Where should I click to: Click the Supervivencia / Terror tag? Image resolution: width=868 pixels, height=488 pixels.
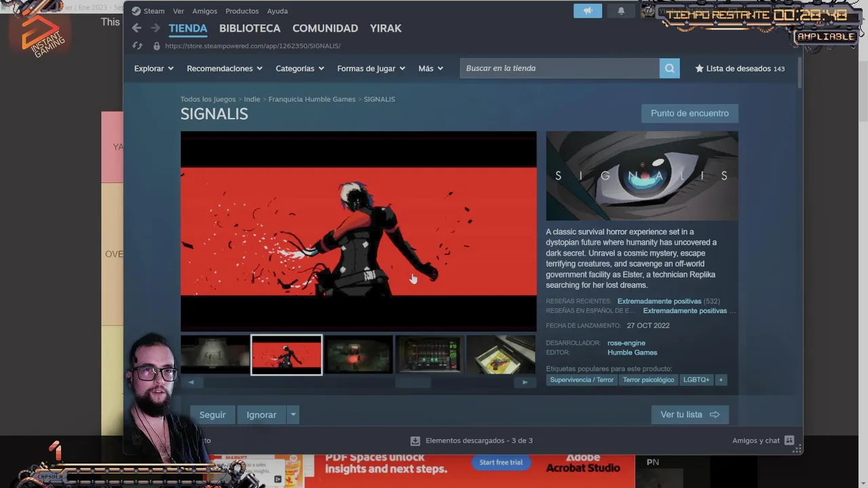point(582,380)
